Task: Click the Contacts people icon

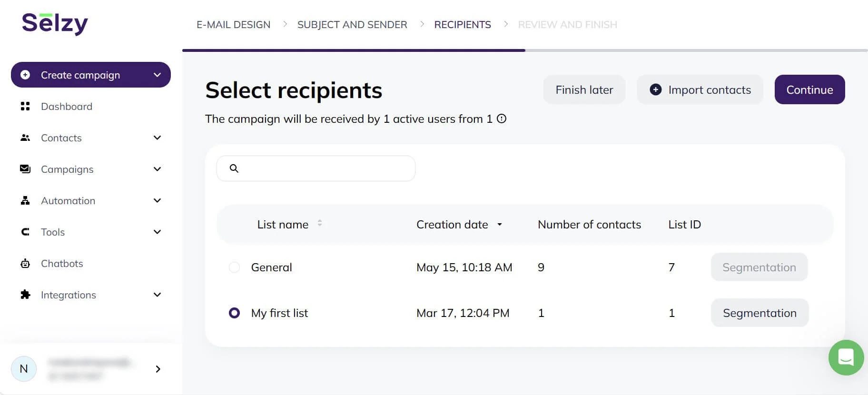Action: coord(25,138)
